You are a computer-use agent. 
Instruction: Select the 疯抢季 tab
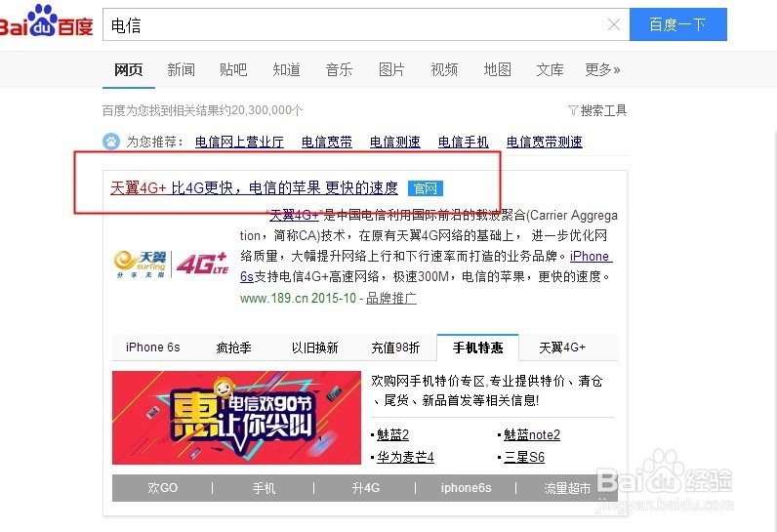(233, 348)
